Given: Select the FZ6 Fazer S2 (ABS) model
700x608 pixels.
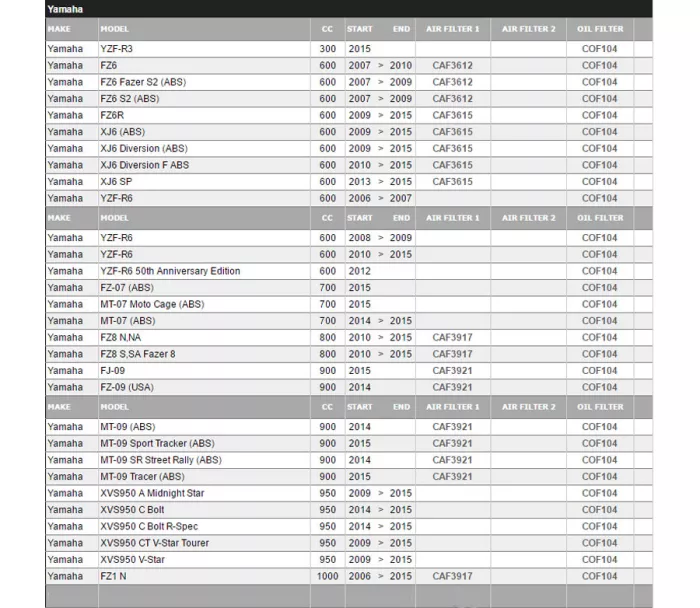Looking at the screenshot, I should [x=143, y=82].
